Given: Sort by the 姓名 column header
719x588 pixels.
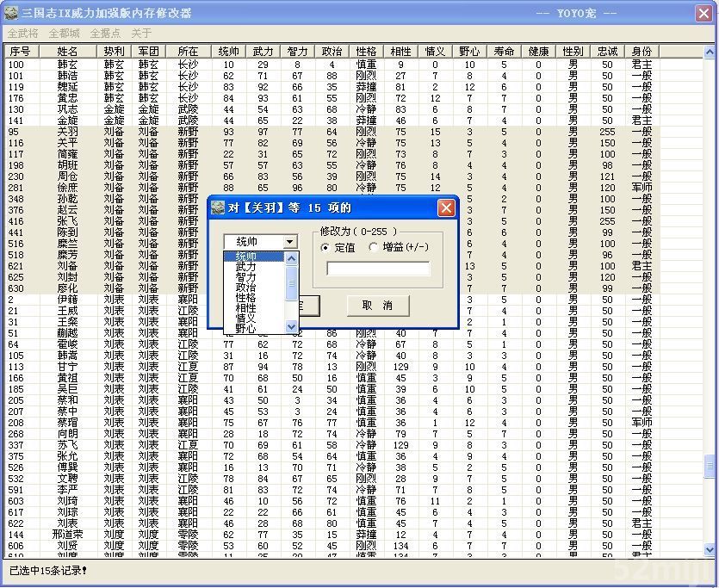Looking at the screenshot, I should click(67, 52).
